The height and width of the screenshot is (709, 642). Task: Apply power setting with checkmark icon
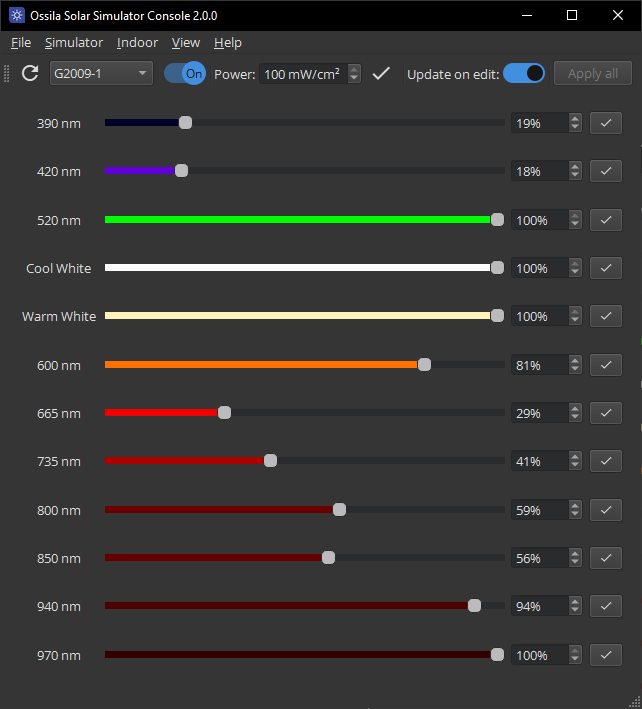click(381, 73)
